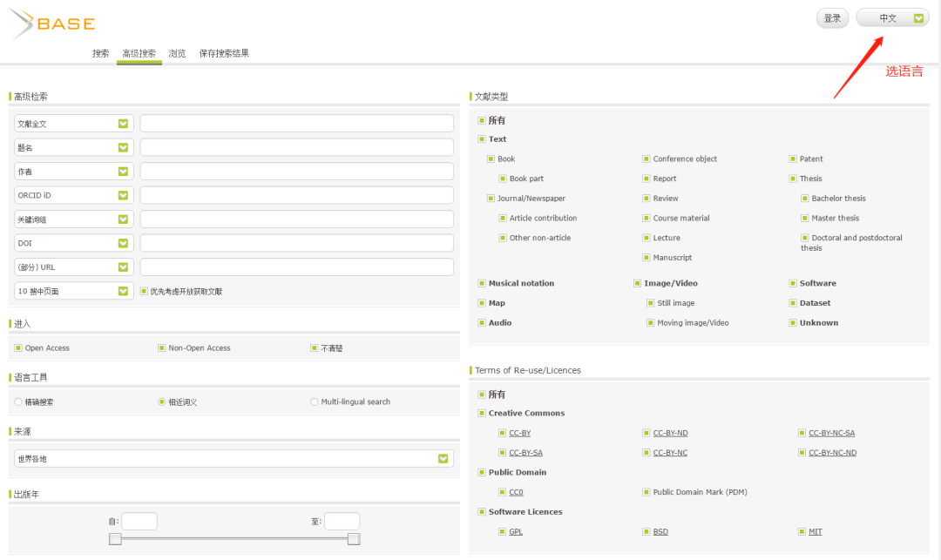Click the right publication year slider handle
Viewport: 941px width, 560px height.
click(x=354, y=539)
